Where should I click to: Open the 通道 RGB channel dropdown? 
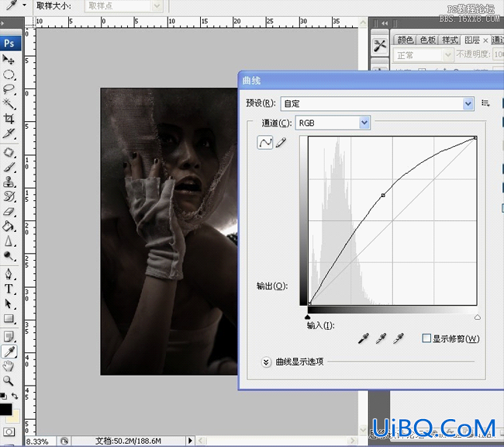[x=333, y=123]
